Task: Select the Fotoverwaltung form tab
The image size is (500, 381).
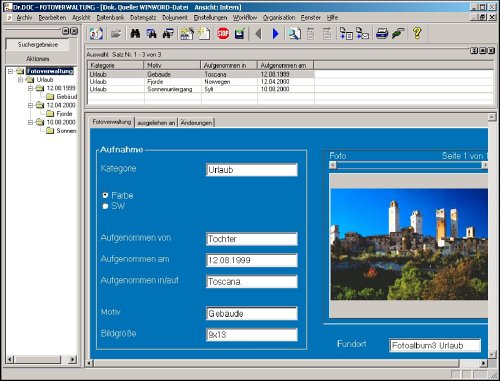Action: pos(112,122)
